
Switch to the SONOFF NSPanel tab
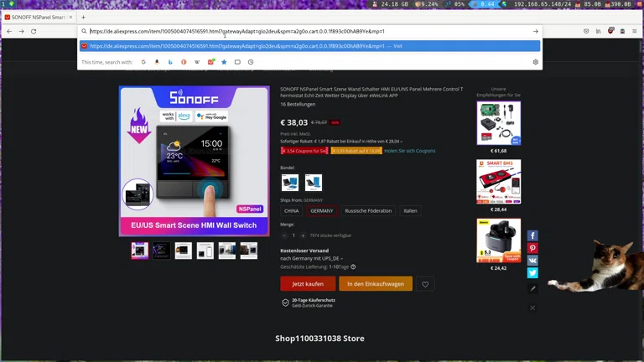click(x=38, y=17)
